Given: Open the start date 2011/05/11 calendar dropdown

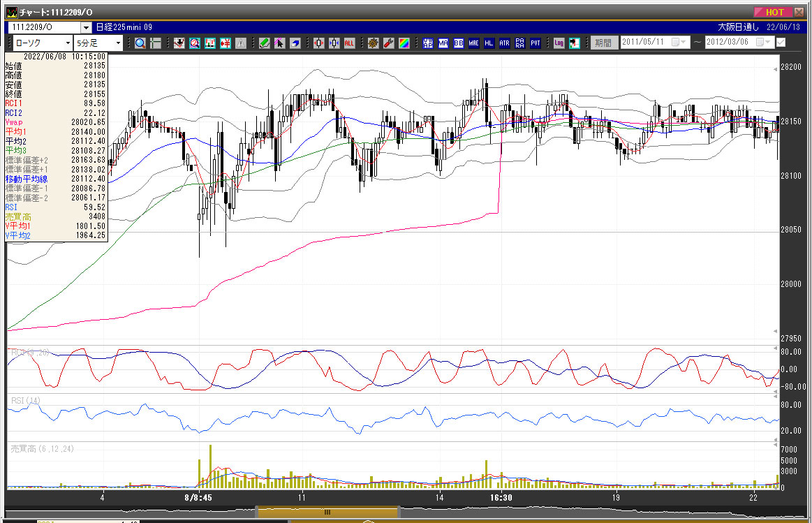Looking at the screenshot, I should [679, 42].
